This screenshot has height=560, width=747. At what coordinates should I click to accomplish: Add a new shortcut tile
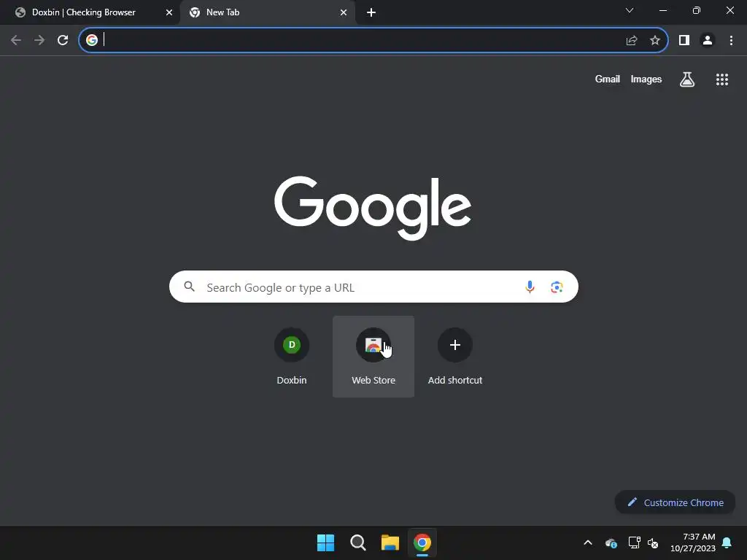455,356
